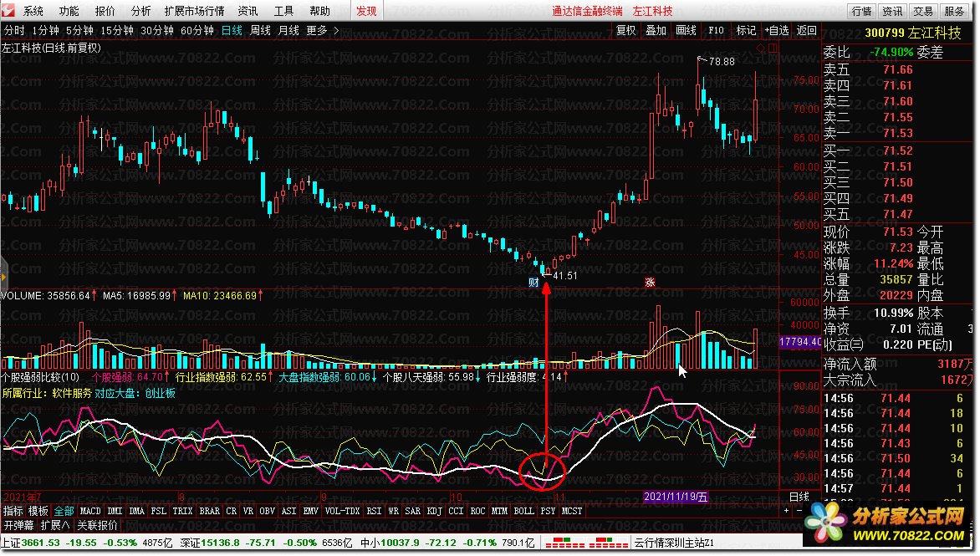
Task: Click the 指标 tab at bottom
Action: (x=13, y=511)
